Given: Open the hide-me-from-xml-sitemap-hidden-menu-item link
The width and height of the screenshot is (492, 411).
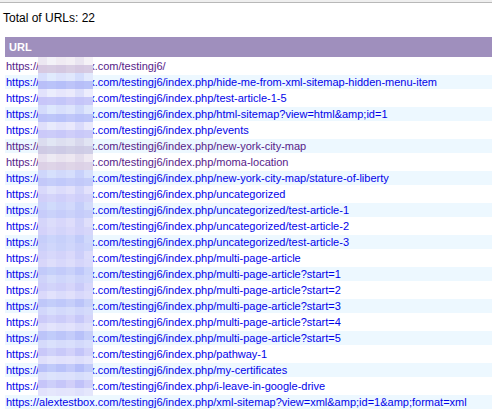Looking at the screenshot, I should click(221, 82).
